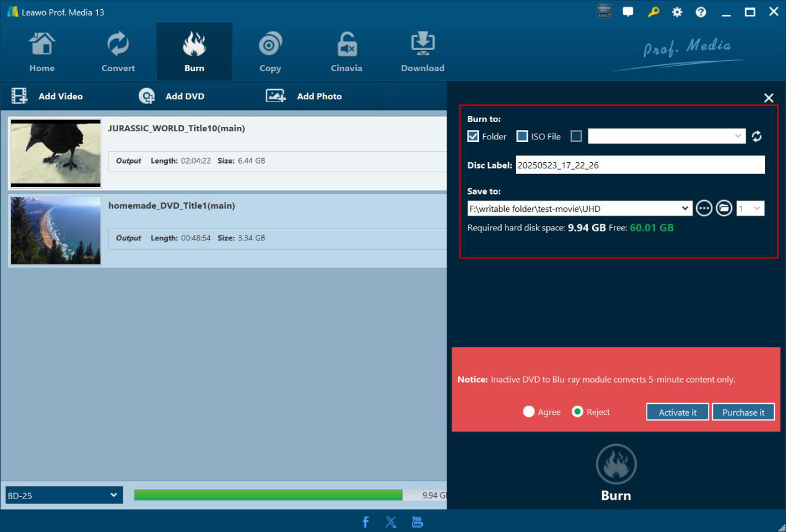Switch to the Burn module

pyautogui.click(x=194, y=52)
